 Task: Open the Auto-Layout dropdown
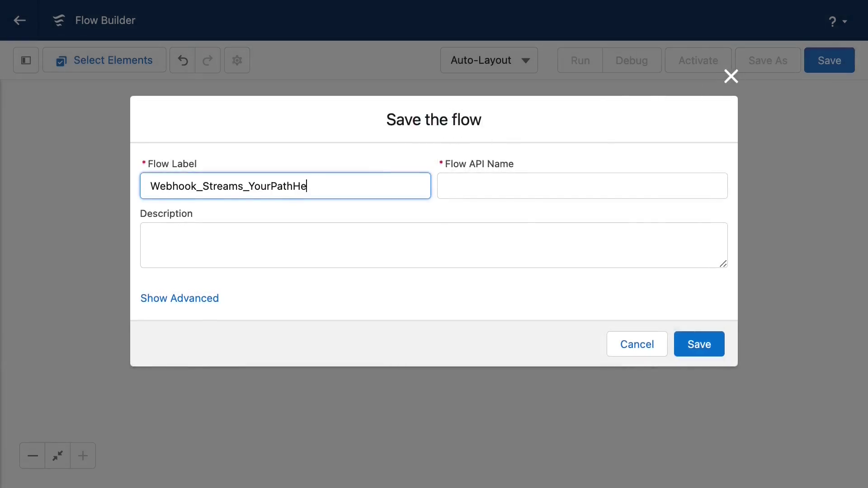(489, 60)
